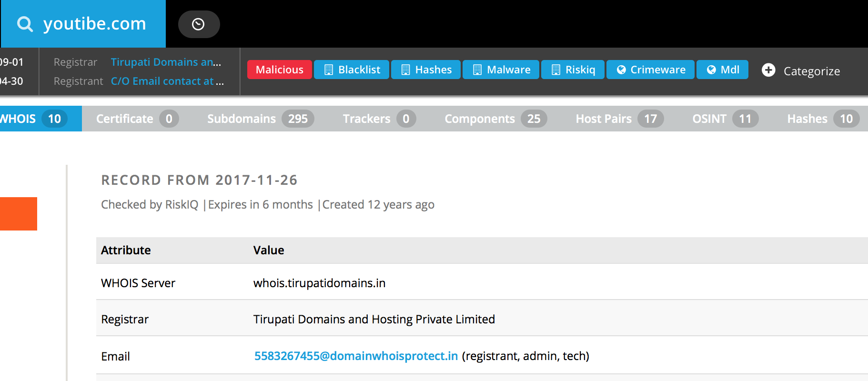
Task: Open the Components tab
Action: tap(495, 119)
